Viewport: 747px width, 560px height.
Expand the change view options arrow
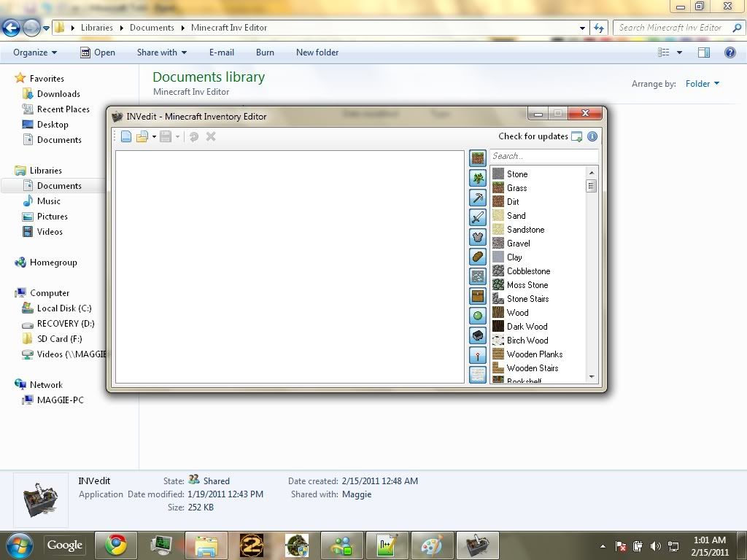coord(679,52)
